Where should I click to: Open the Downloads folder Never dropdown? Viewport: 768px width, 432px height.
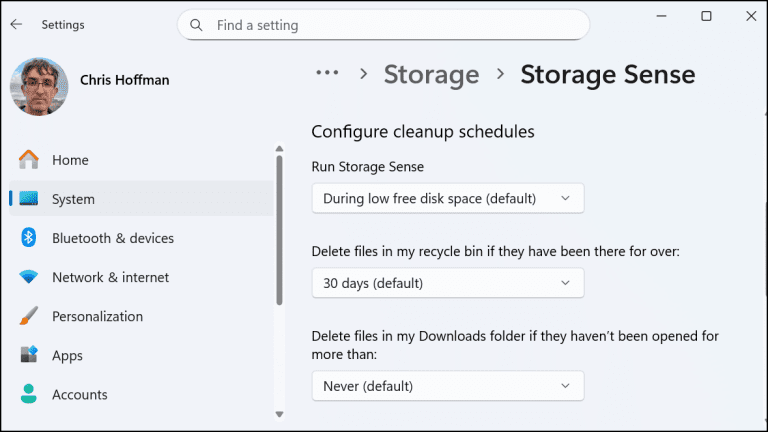[x=447, y=385]
